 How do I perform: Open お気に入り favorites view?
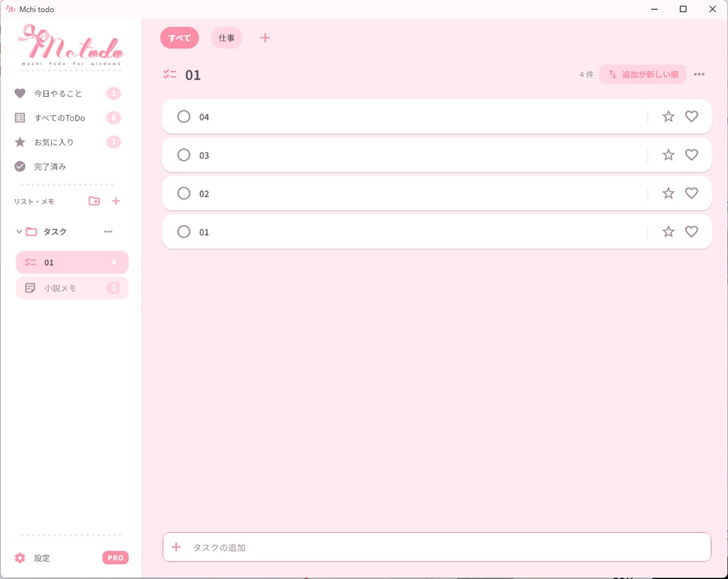click(68, 142)
